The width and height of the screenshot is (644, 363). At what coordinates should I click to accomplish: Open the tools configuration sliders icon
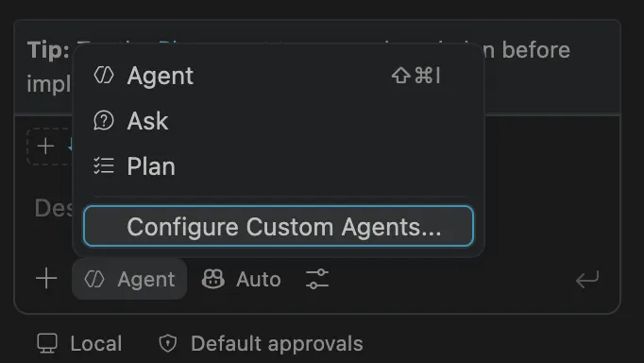pos(317,279)
